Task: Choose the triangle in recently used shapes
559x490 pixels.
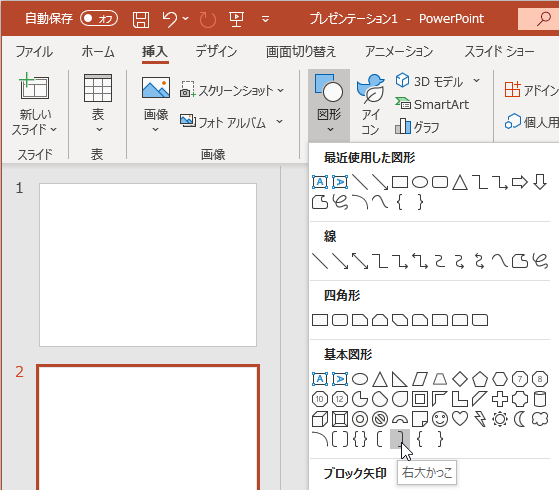Action: [x=460, y=182]
